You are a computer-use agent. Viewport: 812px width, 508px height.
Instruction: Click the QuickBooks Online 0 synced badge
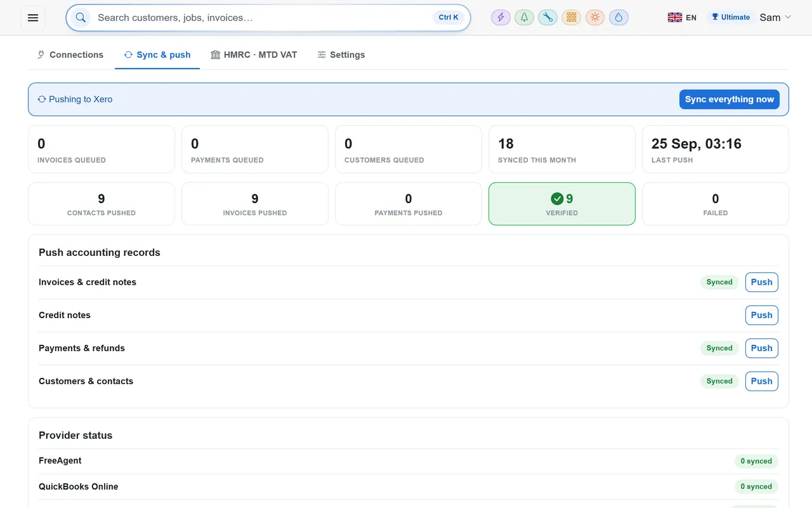point(756,486)
